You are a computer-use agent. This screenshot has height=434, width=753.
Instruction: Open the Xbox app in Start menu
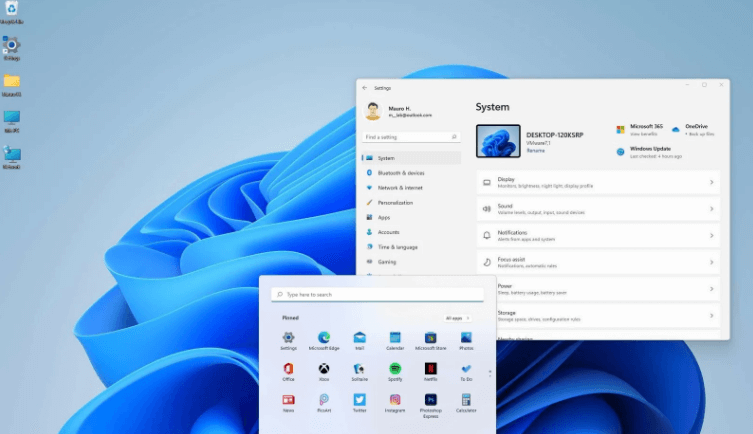coord(324,372)
